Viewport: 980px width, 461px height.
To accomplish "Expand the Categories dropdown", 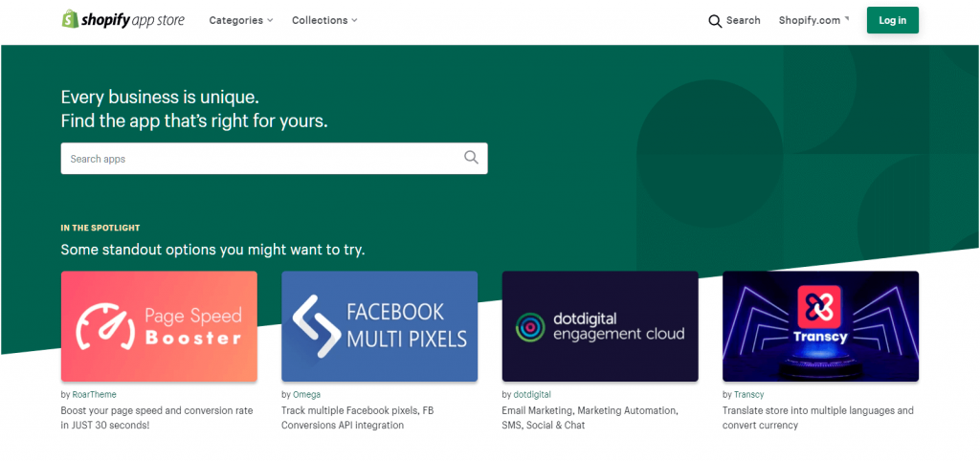I will click(x=241, y=20).
